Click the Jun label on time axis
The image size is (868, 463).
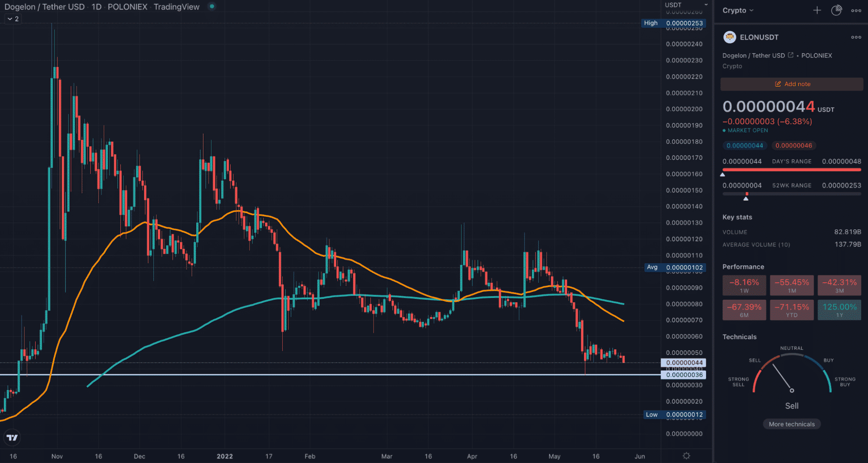640,456
